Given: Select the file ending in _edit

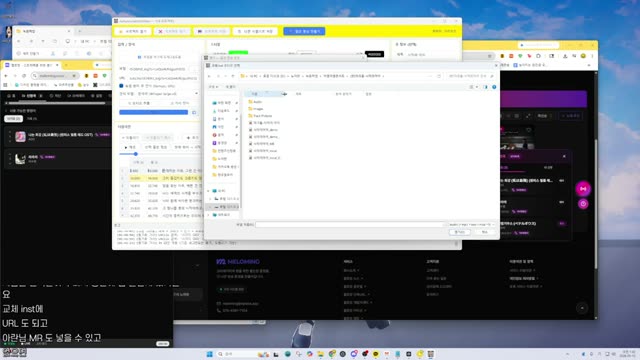Looking at the screenshot, I should [262, 144].
